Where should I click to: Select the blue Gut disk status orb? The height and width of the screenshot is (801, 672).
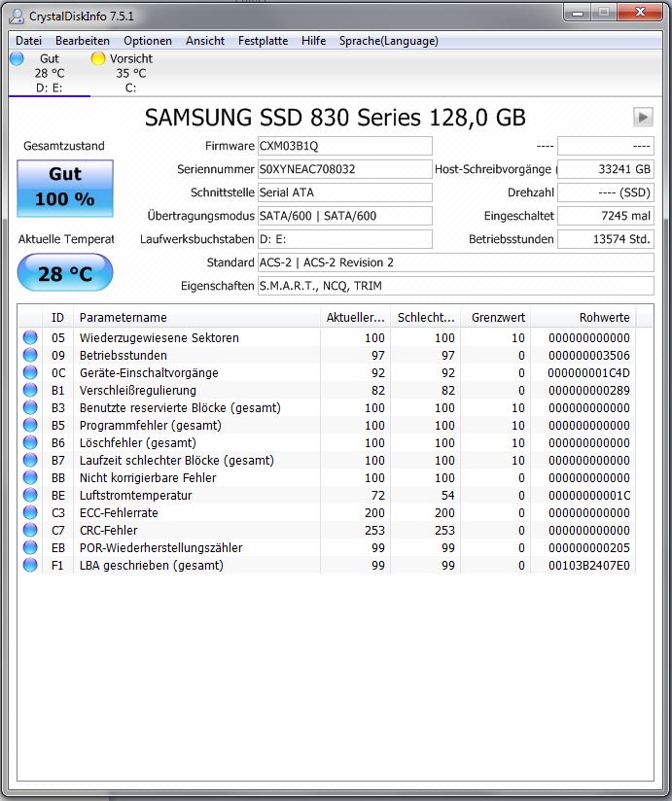click(x=17, y=58)
